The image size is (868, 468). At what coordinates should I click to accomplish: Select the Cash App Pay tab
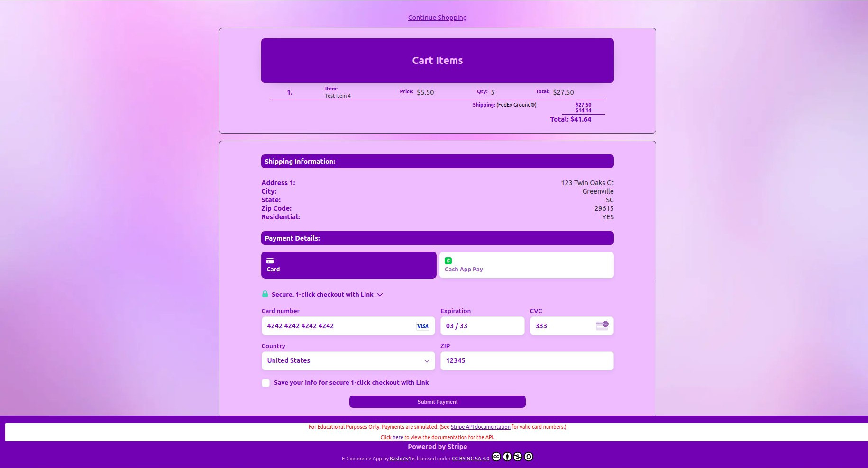point(526,265)
